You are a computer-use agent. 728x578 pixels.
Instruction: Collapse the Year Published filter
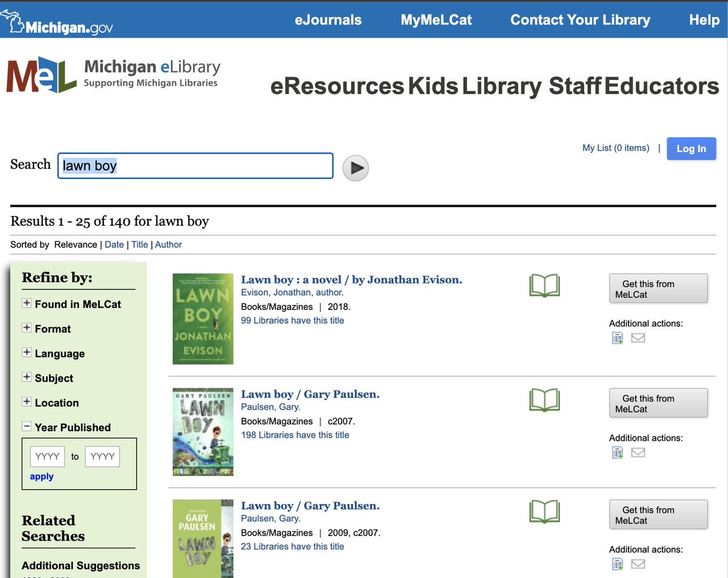[x=27, y=426]
